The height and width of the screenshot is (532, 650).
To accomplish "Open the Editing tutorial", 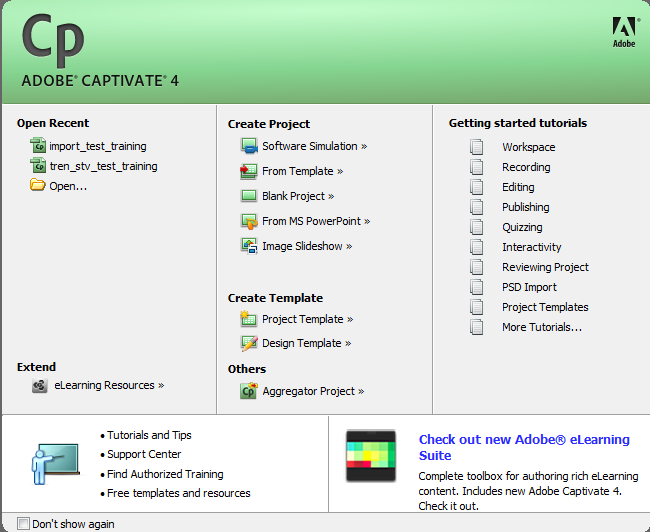I will (518, 187).
